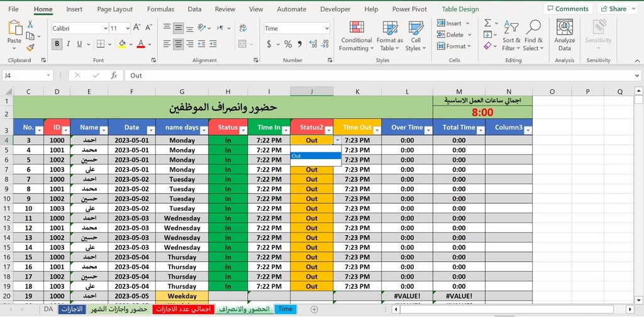The width and height of the screenshot is (644, 317).
Task: Apply Percent Style format
Action: pyautogui.click(x=288, y=44)
